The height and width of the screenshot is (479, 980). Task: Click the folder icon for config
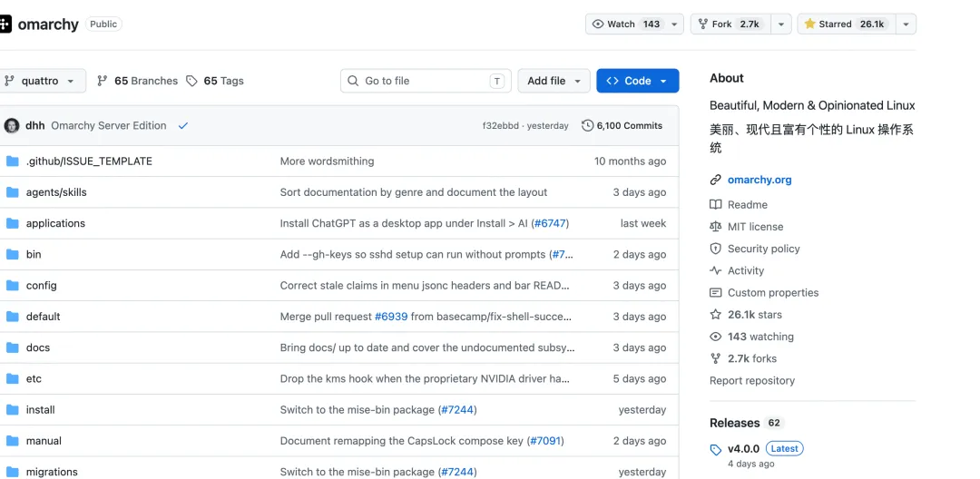tap(13, 286)
